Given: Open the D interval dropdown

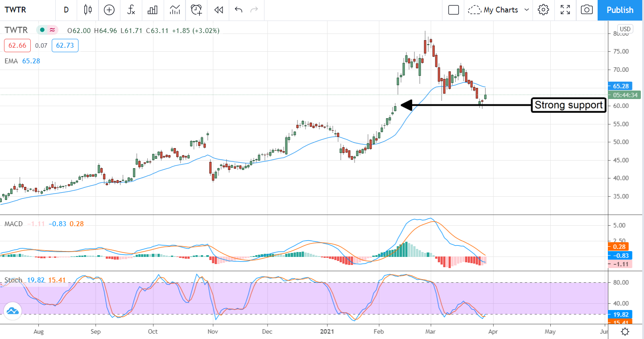Looking at the screenshot, I should pos(66,10).
